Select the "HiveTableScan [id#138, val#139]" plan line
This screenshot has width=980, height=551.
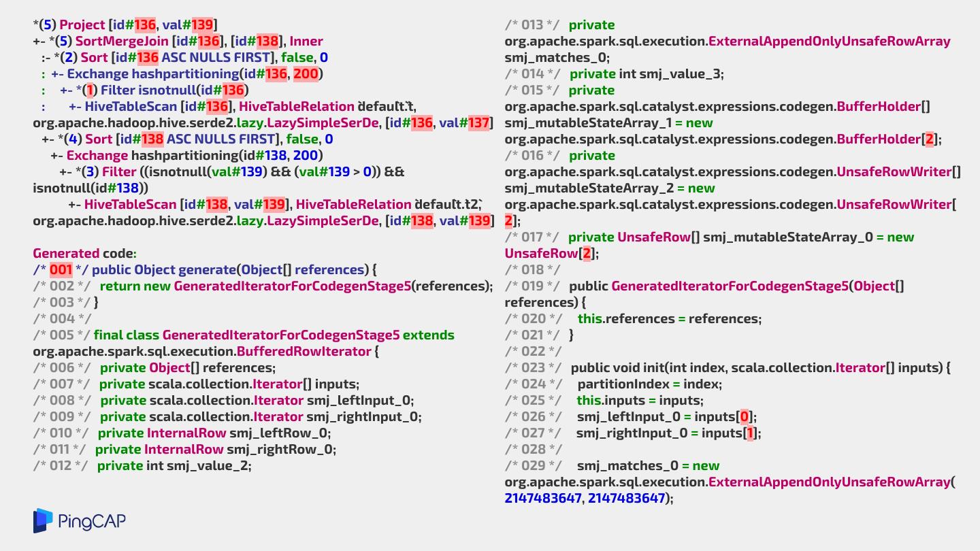point(263,212)
